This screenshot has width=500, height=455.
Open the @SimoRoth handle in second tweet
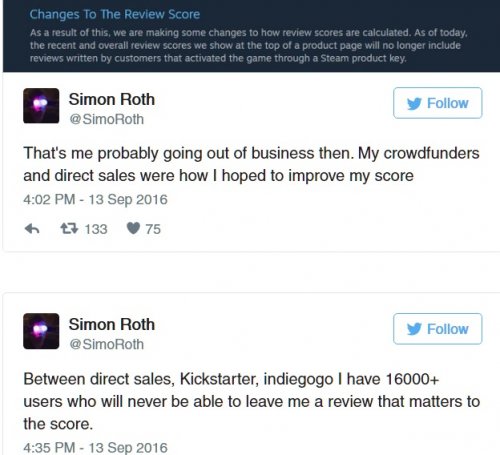pyautogui.click(x=106, y=344)
